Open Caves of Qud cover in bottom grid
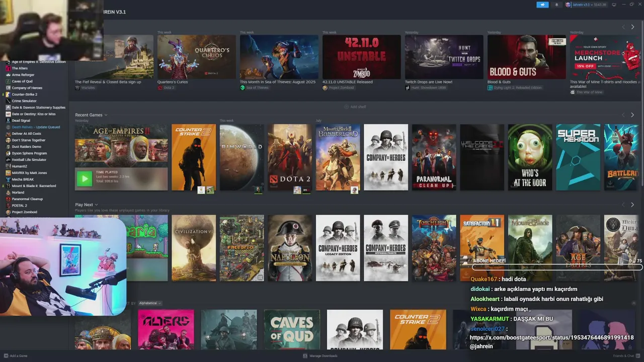 coord(292,330)
